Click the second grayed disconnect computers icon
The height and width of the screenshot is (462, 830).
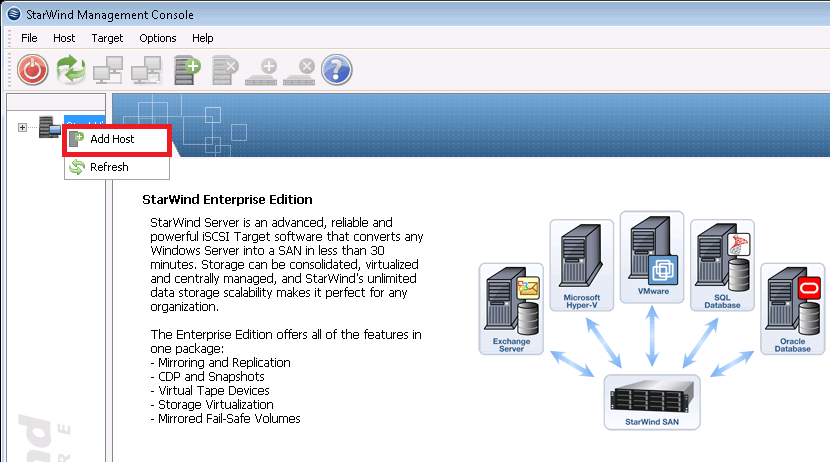click(x=146, y=70)
